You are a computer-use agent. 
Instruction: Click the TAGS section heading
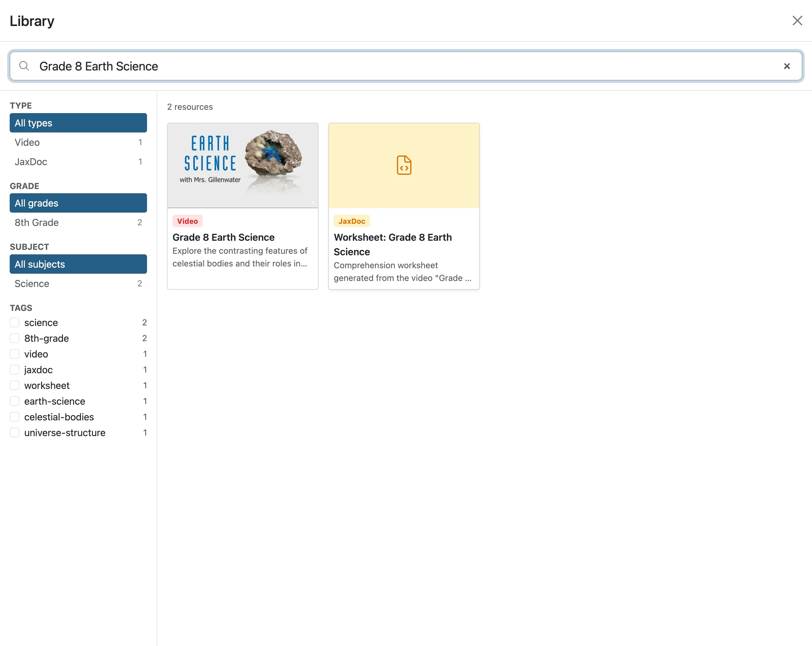pyautogui.click(x=21, y=308)
